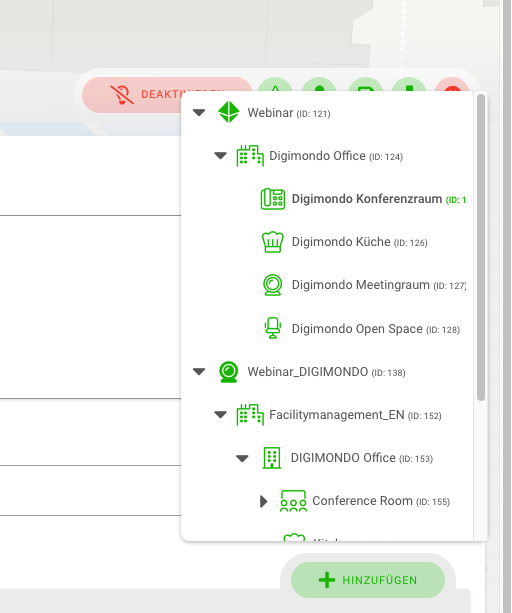
Task: Collapse the Digimondo Office node
Action: pos(220,156)
